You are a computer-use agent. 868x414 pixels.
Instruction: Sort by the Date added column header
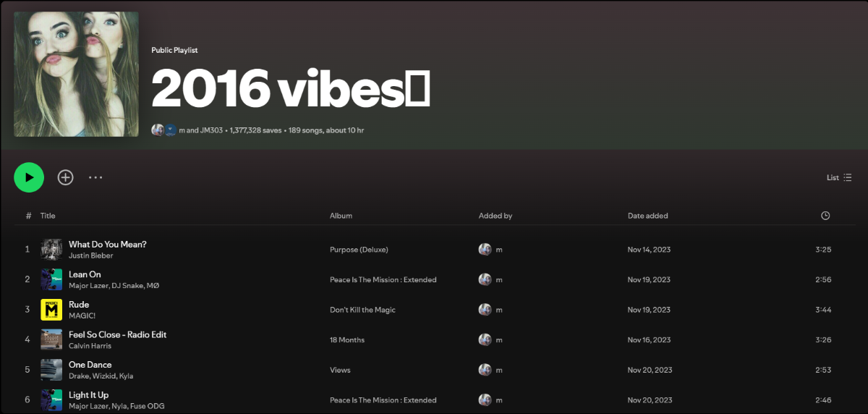pos(648,216)
